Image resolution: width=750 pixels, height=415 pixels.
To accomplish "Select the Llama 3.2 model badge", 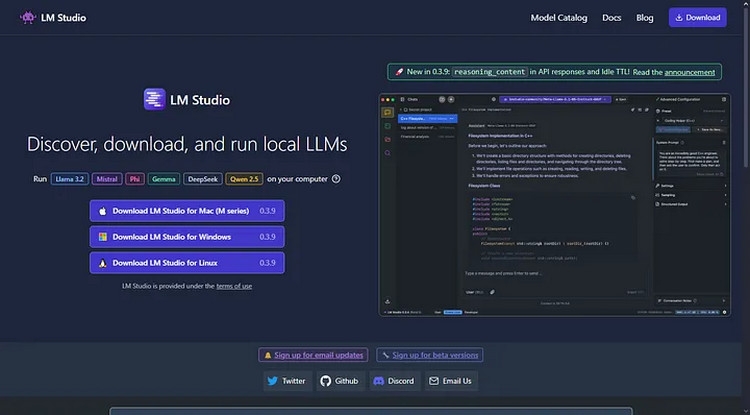I will [70, 179].
